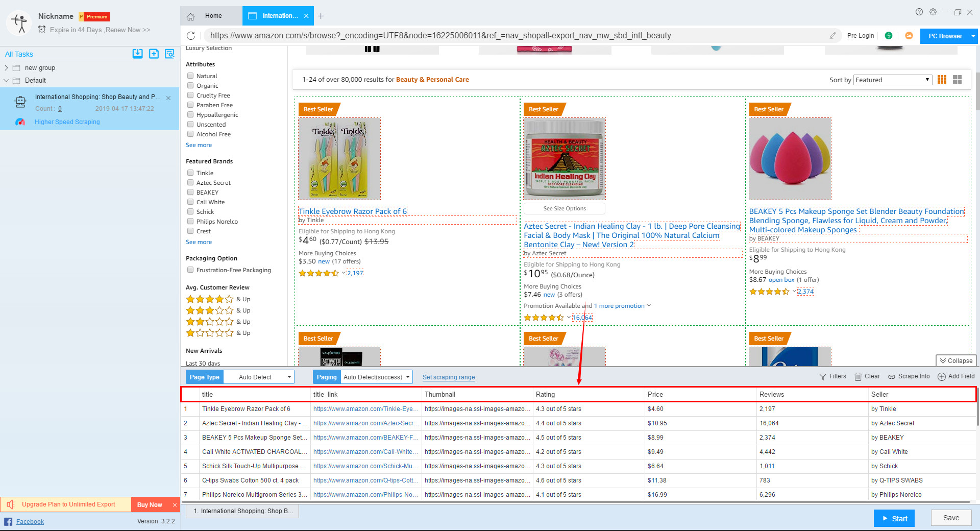Switch to large tile view icon

pos(958,80)
